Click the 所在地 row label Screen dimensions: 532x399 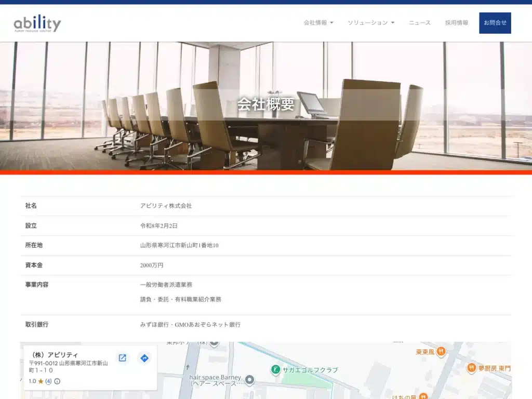click(x=34, y=245)
